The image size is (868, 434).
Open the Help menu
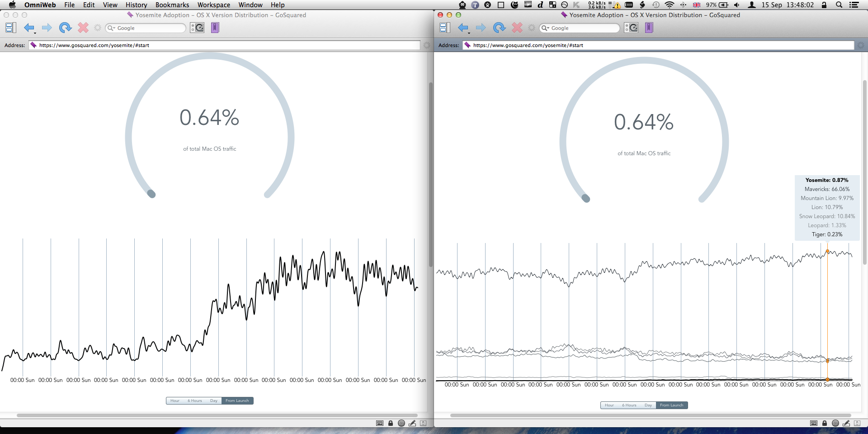click(x=278, y=5)
